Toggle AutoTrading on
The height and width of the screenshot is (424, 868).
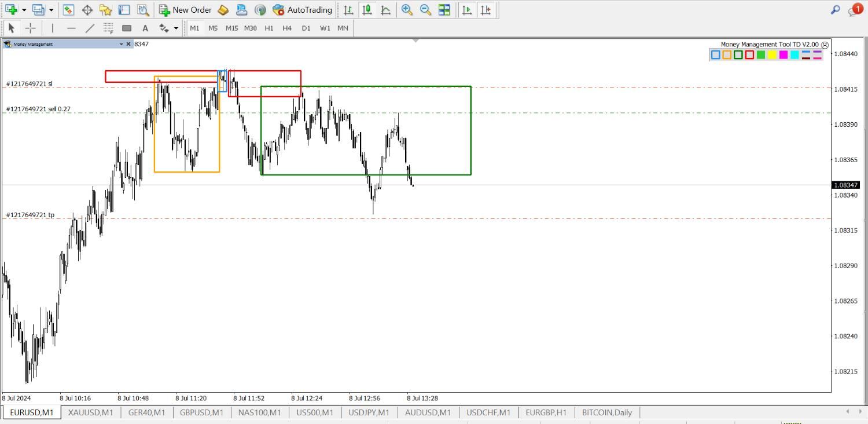point(302,10)
